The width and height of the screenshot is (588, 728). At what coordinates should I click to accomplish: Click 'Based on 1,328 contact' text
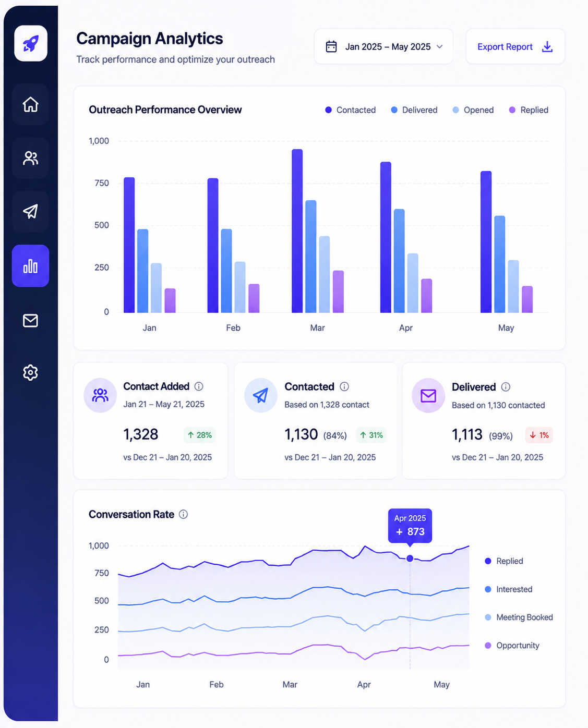327,405
